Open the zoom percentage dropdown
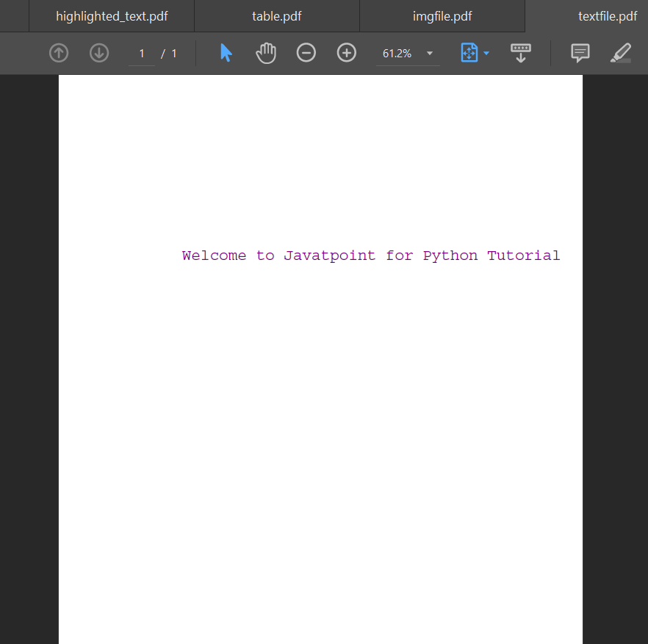The height and width of the screenshot is (644, 648). 429,52
